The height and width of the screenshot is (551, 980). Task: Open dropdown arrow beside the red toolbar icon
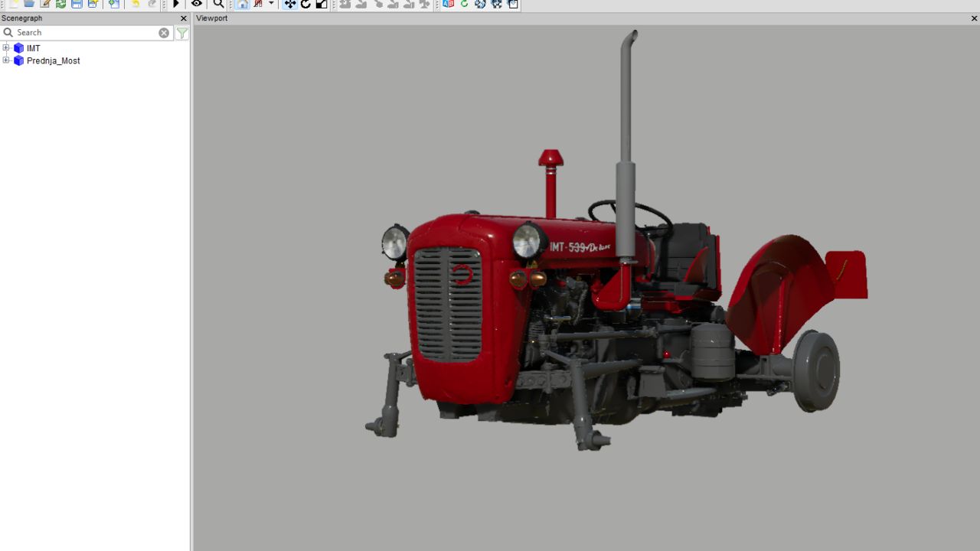[271, 4]
